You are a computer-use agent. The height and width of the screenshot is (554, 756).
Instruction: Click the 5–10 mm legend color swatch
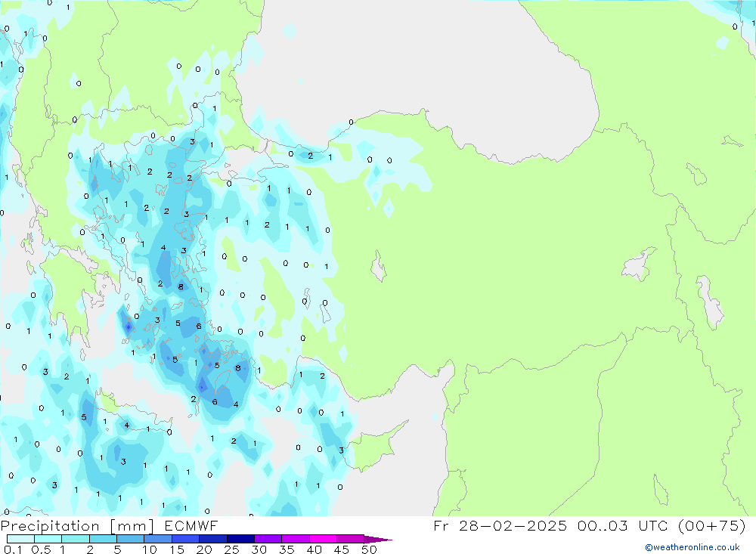[130, 539]
